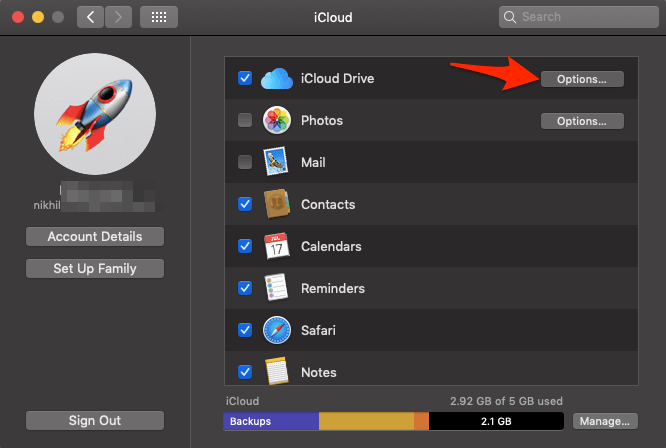Screen dimensions: 666x448
Task: Click the Mail stamp icon
Action: (x=276, y=161)
